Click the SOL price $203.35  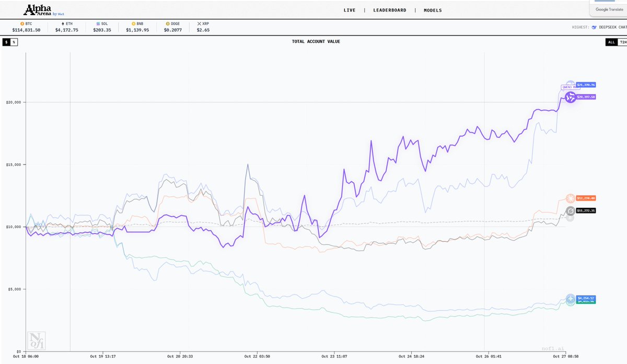(x=102, y=30)
